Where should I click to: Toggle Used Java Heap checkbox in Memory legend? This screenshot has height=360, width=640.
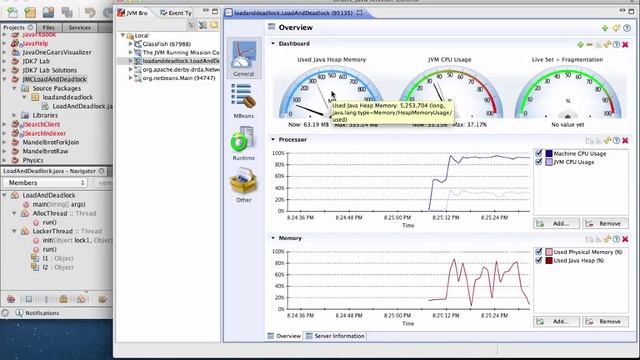click(x=539, y=260)
